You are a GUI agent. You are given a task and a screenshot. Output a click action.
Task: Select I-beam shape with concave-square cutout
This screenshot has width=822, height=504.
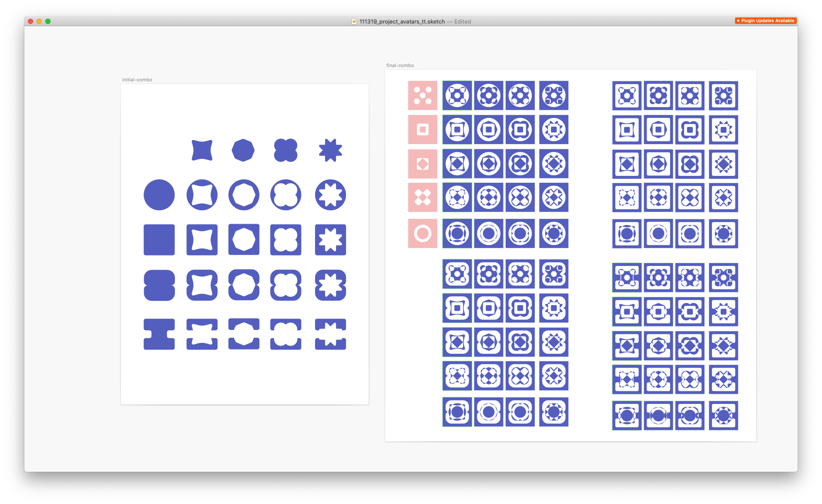tap(202, 334)
